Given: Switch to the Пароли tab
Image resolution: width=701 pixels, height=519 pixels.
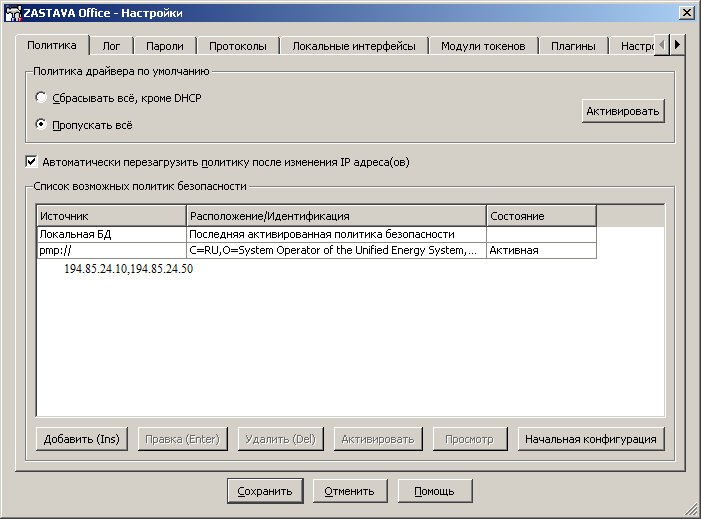Looking at the screenshot, I should pos(164,46).
